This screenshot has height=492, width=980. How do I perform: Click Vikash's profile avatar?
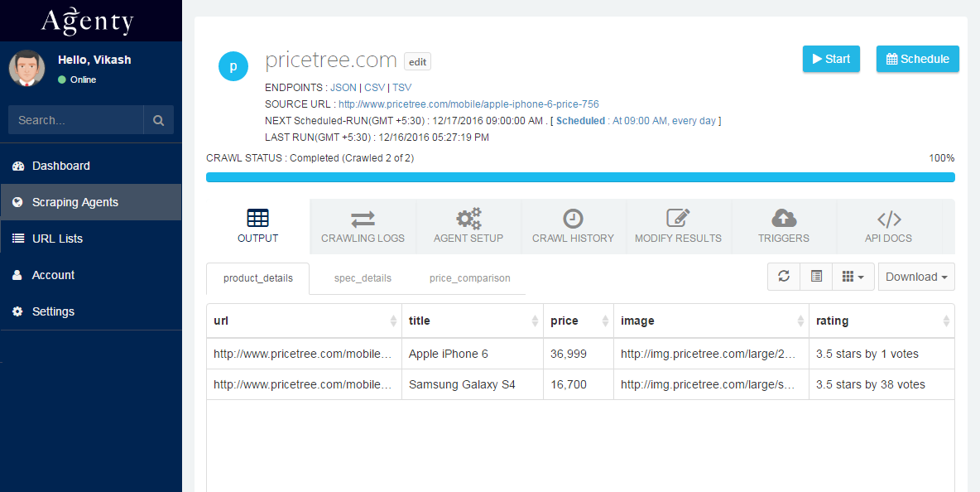point(26,69)
